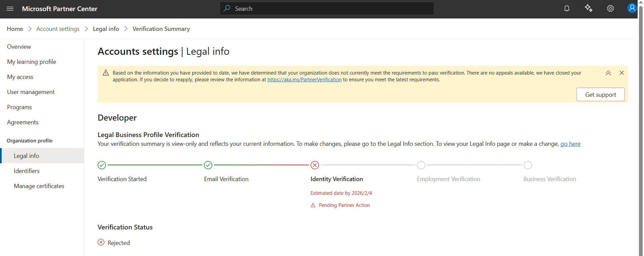The image size is (644, 256).
Task: Click Verification Summary breadcrumb
Action: (161, 29)
